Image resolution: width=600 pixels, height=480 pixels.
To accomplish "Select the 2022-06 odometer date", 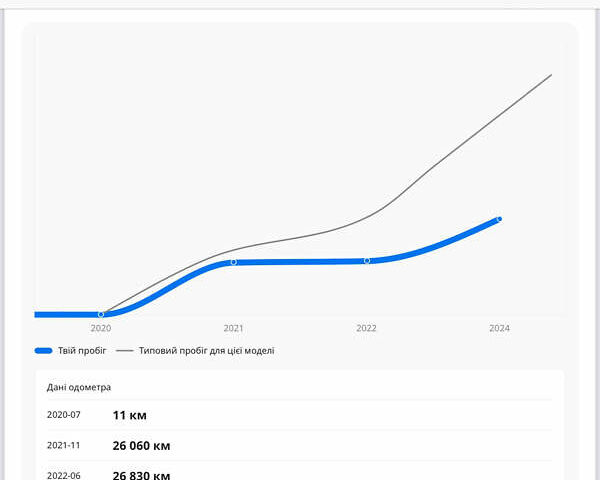I will coord(64,475).
